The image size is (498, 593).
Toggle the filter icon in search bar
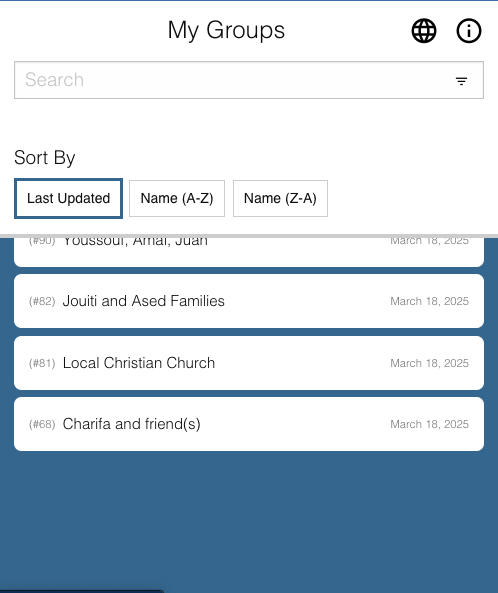pyautogui.click(x=461, y=81)
